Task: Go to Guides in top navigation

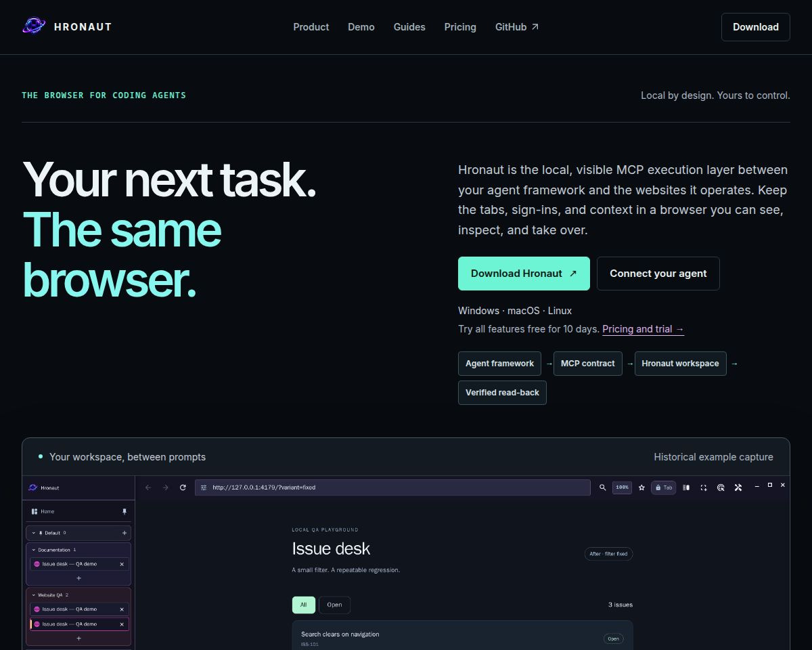Action: pyautogui.click(x=409, y=27)
